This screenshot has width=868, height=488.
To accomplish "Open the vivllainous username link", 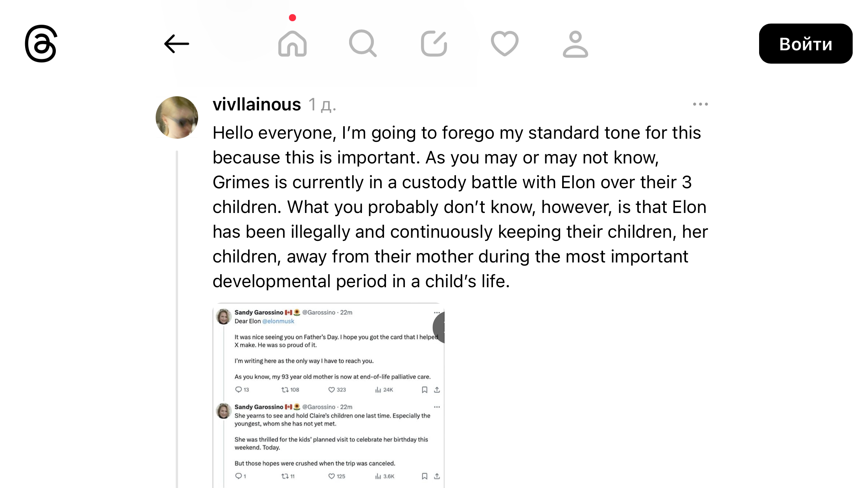I will point(257,105).
